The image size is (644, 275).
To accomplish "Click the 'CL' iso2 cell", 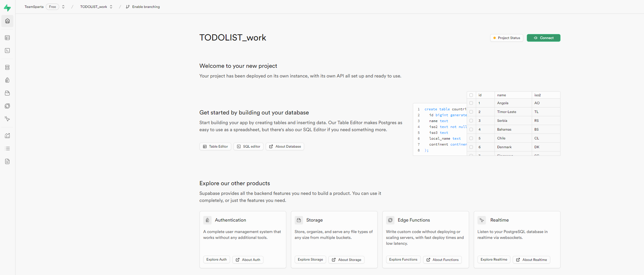I will (x=546, y=138).
